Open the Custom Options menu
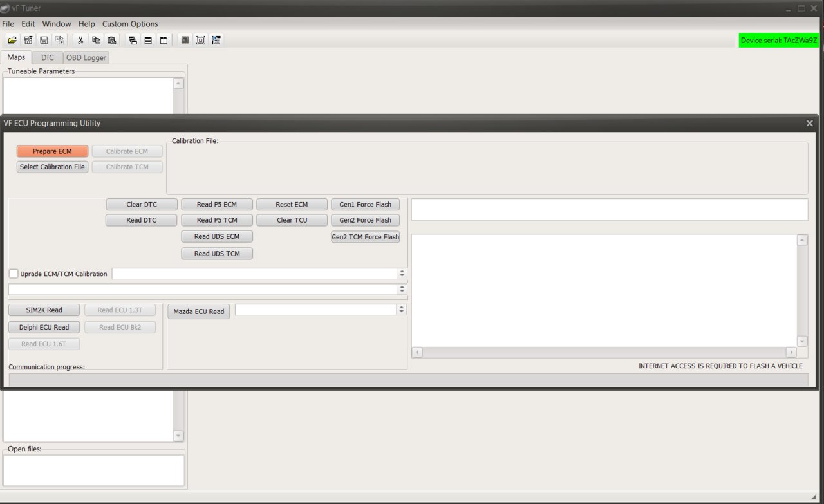The image size is (824, 504). pos(130,24)
